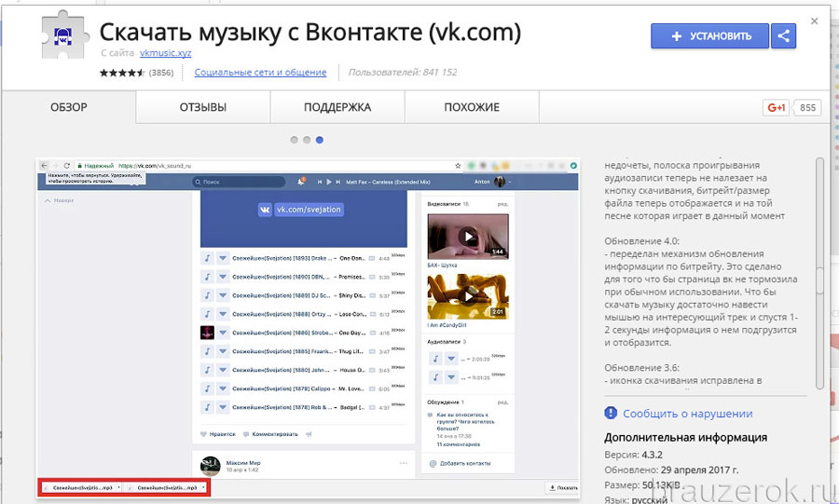Switch to the ОТЗЫВЫ tab

[x=203, y=107]
